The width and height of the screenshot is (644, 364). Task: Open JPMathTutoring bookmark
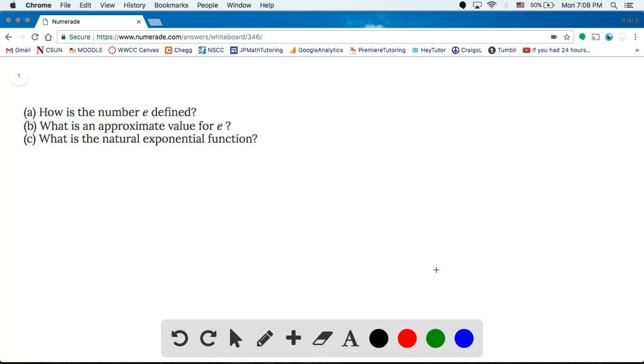pos(257,50)
